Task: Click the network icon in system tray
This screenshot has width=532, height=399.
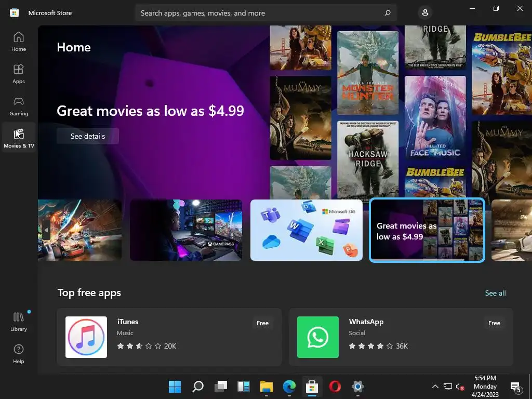Action: click(x=448, y=387)
